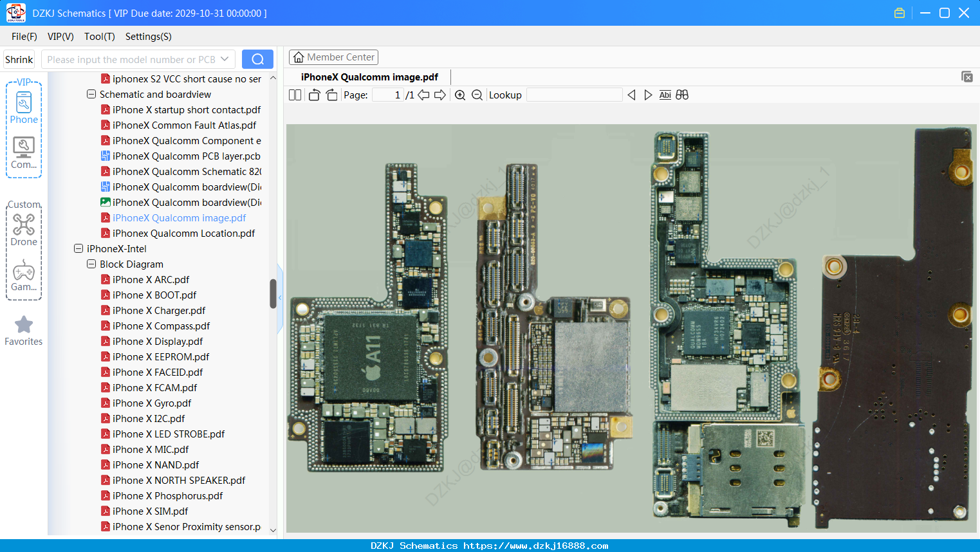
Task: Collapse the iPhoneX-Intel tree node
Action: pos(79,248)
